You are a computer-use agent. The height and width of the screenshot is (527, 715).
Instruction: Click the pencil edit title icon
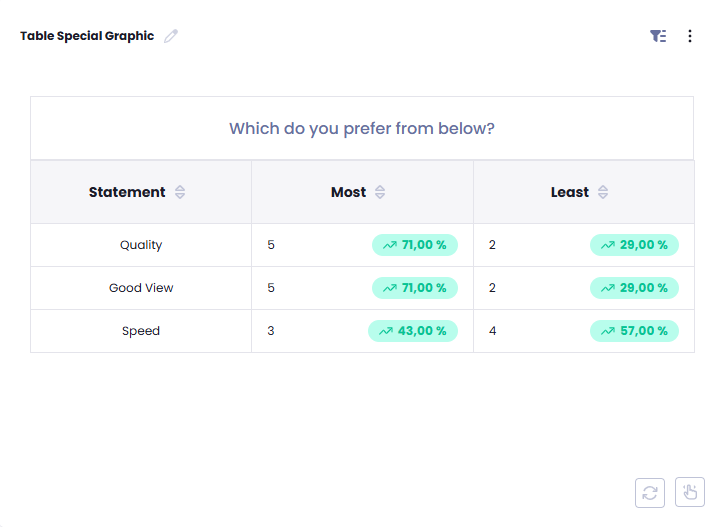point(171,36)
